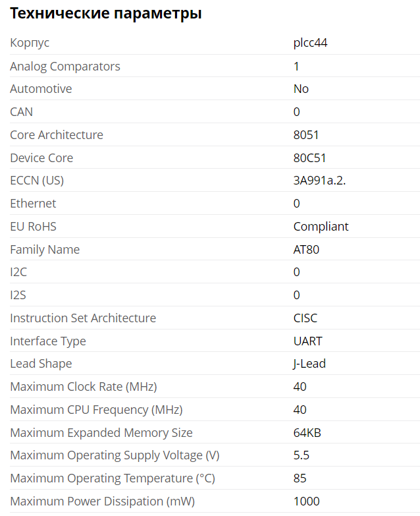Select the 'CISC' value text
The image size is (420, 516).
305,318
